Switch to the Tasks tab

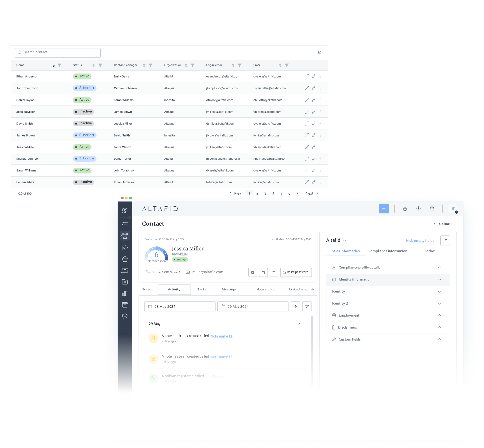pos(202,290)
